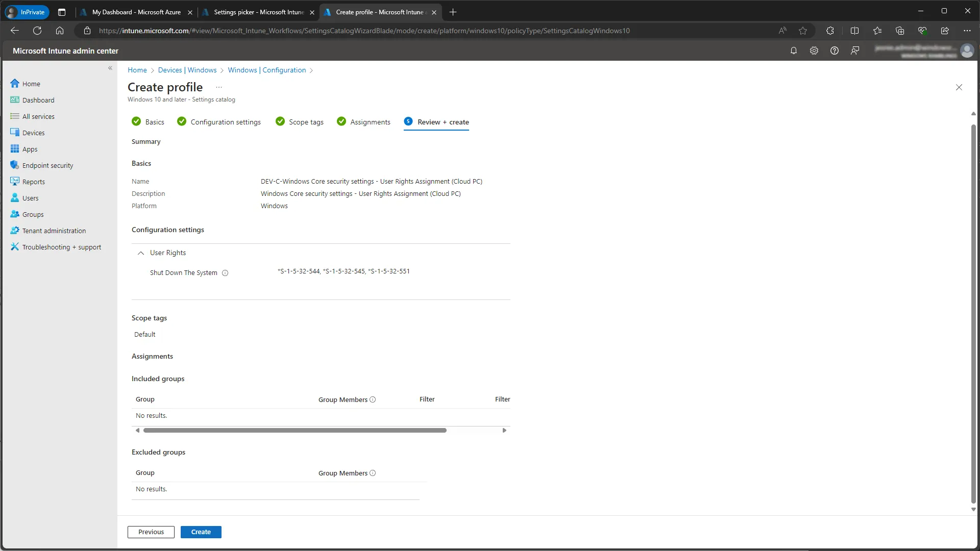Open the portal settings gear icon
The width and height of the screenshot is (980, 551).
point(814,51)
